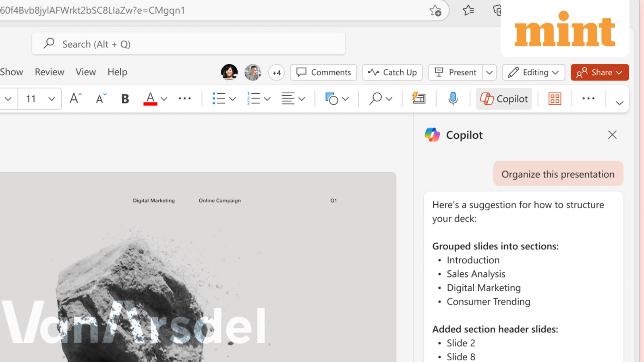Increase font size with the larger A icon
644x362 pixels.
pyautogui.click(x=75, y=99)
